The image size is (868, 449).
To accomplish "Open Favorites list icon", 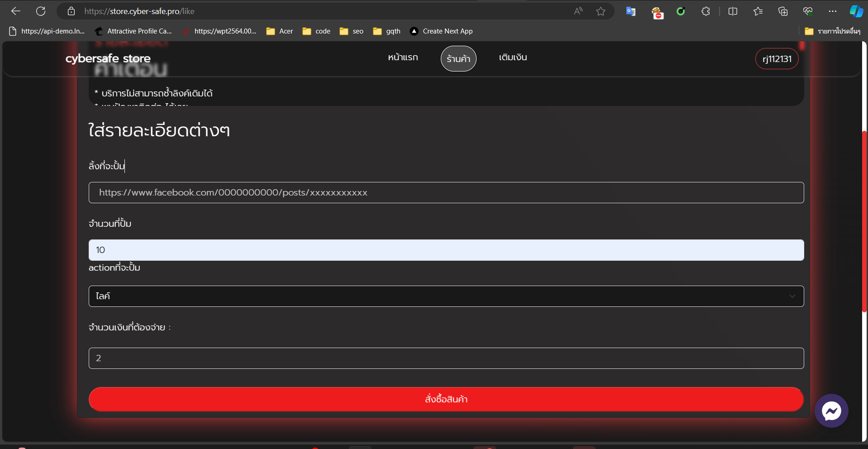I will (758, 11).
